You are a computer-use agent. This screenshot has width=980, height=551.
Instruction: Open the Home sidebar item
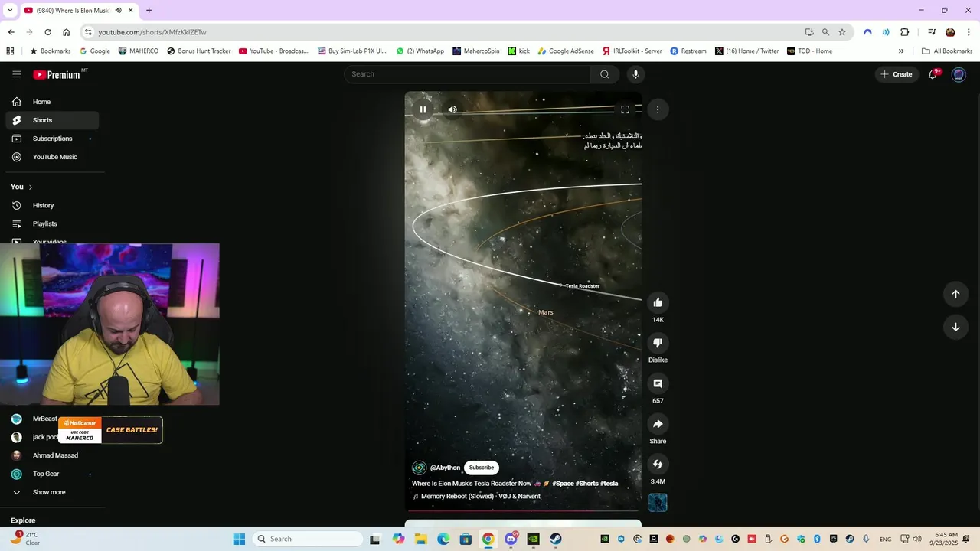coord(52,102)
